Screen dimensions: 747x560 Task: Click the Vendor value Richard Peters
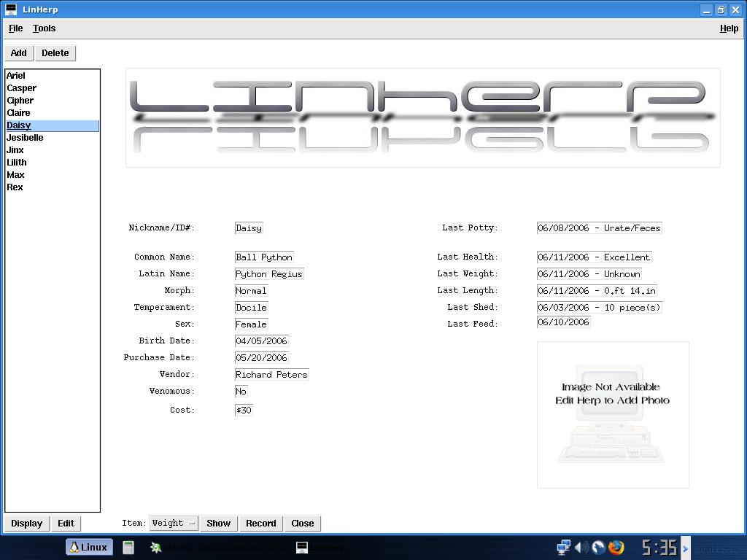pos(271,374)
